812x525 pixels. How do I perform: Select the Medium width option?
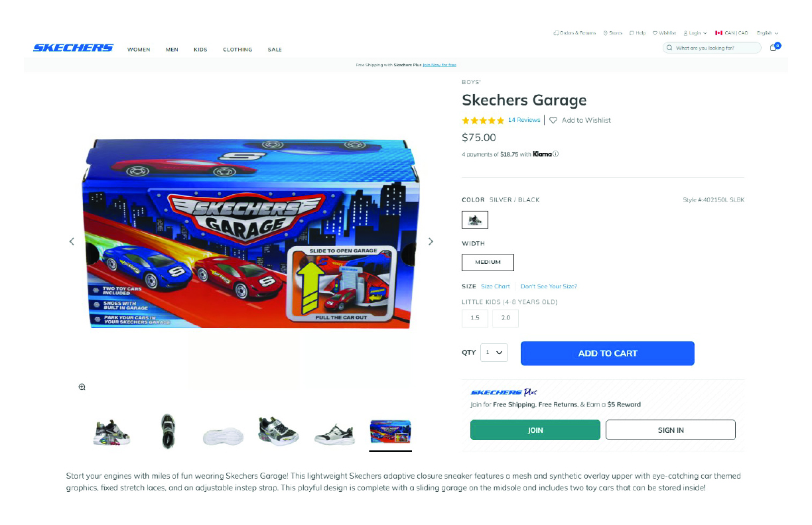click(x=488, y=262)
